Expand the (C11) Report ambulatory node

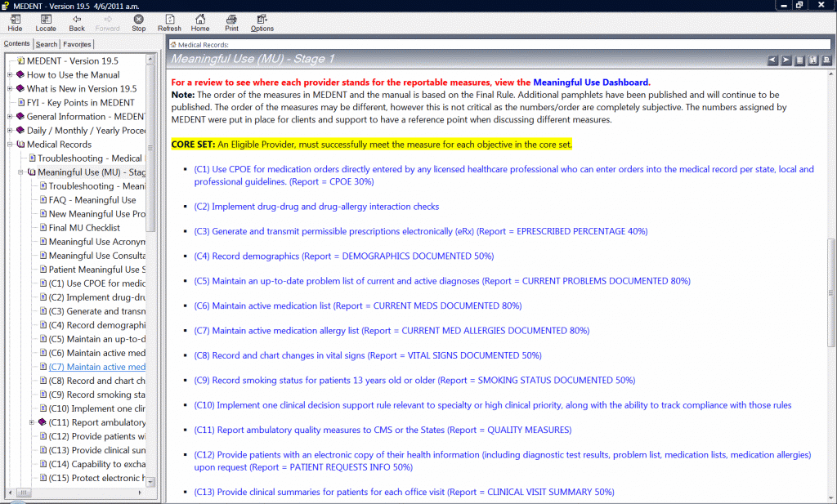(x=32, y=422)
